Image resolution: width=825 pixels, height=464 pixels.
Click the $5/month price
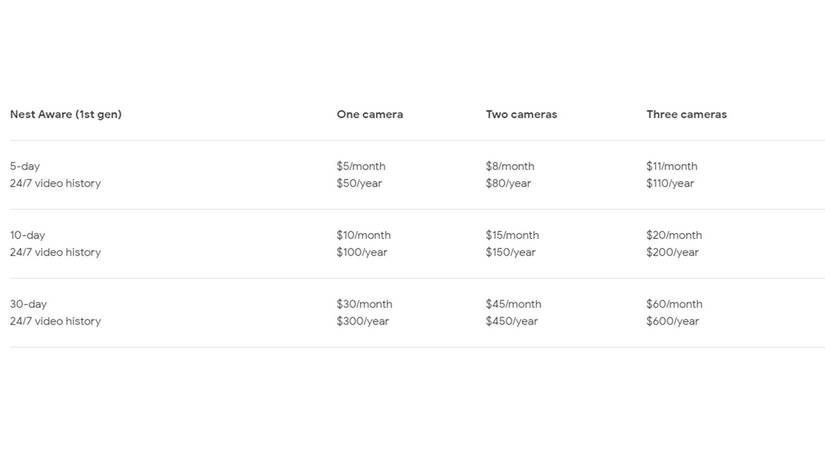coord(361,166)
